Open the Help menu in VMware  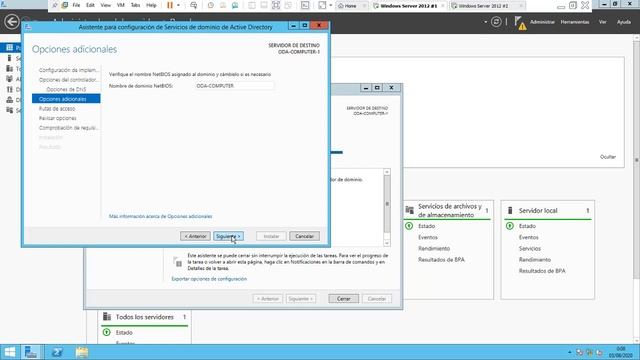click(151, 5)
